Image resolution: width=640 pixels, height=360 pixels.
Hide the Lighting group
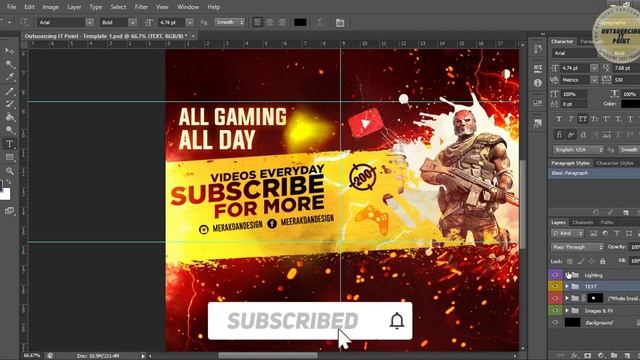coord(555,275)
